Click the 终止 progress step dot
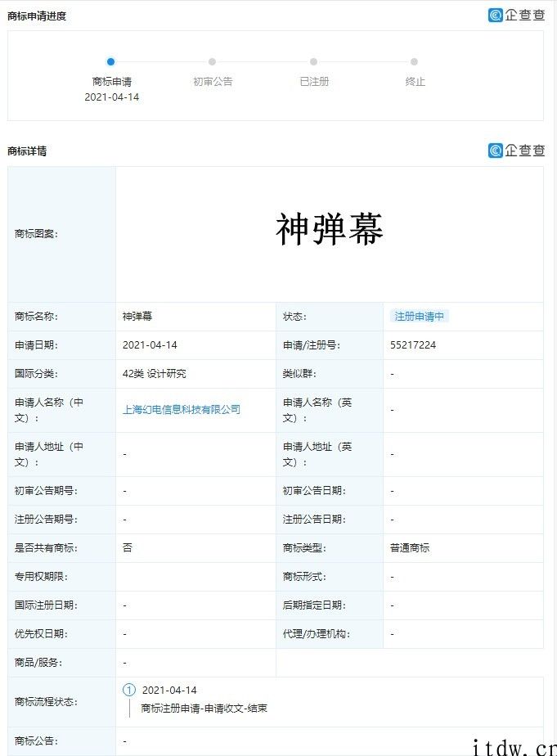The width and height of the screenshot is (557, 756). click(x=414, y=61)
